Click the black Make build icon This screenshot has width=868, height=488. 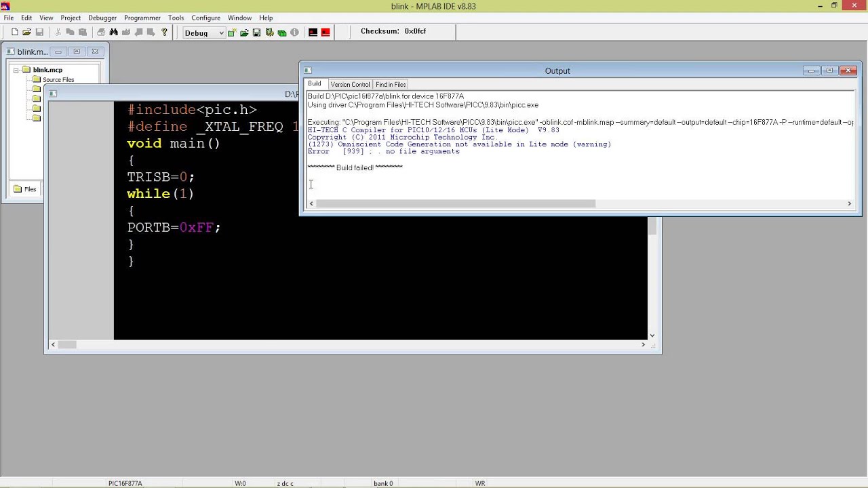click(x=313, y=32)
